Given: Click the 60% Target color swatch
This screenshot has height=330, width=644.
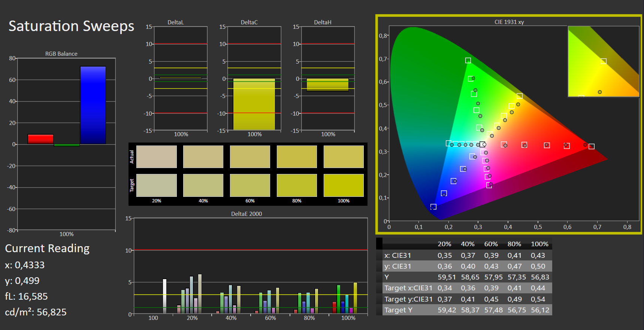Looking at the screenshot, I should click(x=250, y=185).
